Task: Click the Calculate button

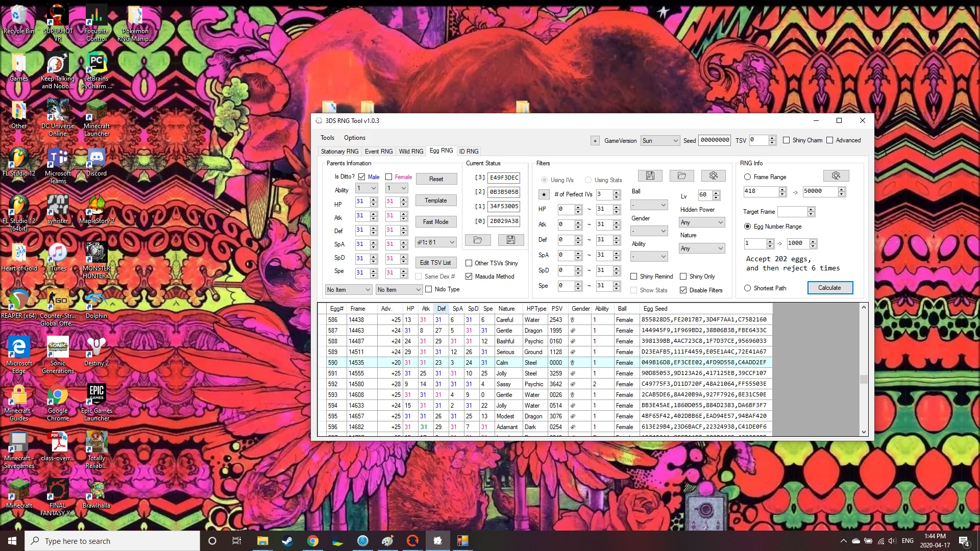Action: tap(830, 288)
